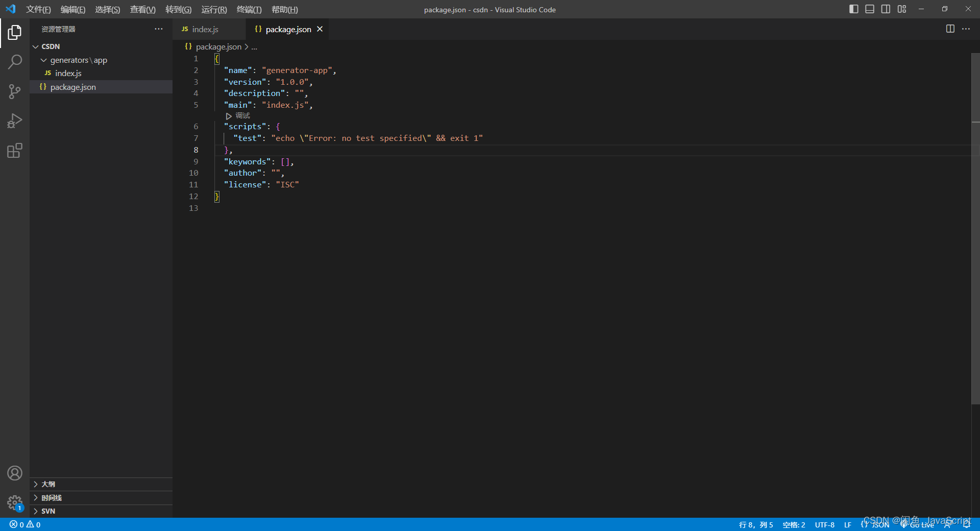Image resolution: width=980 pixels, height=531 pixels.
Task: Open the Source Control view
Action: (15, 92)
